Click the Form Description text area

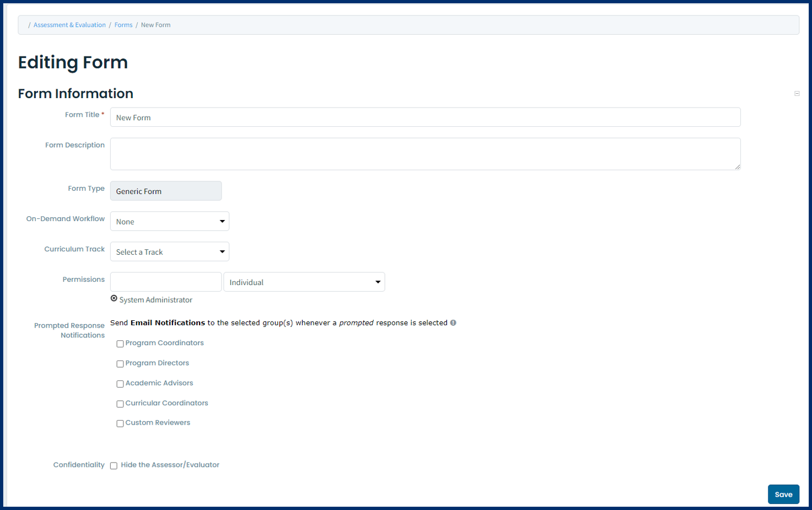pos(424,153)
